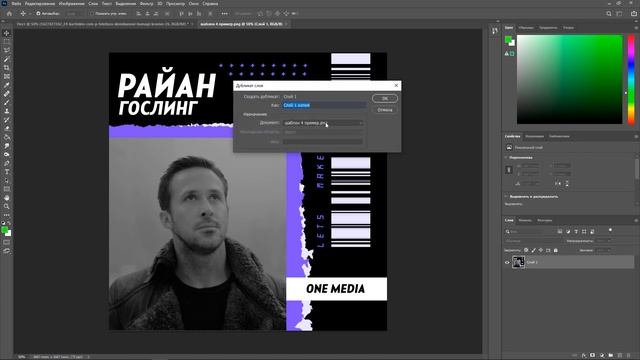Hide the Слой 1 layer with eye icon

click(x=507, y=262)
